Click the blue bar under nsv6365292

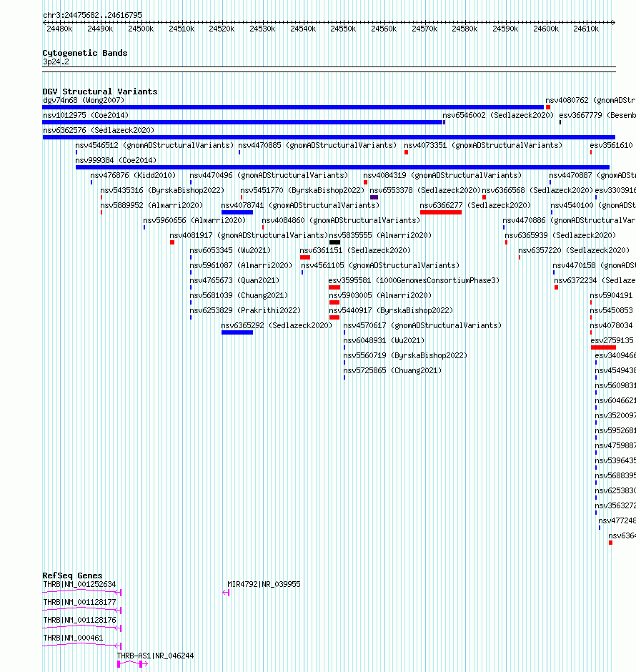click(237, 332)
